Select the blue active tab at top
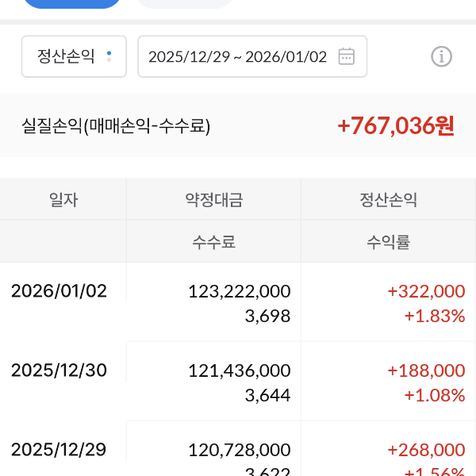The width and height of the screenshot is (476, 476). coord(71,3)
